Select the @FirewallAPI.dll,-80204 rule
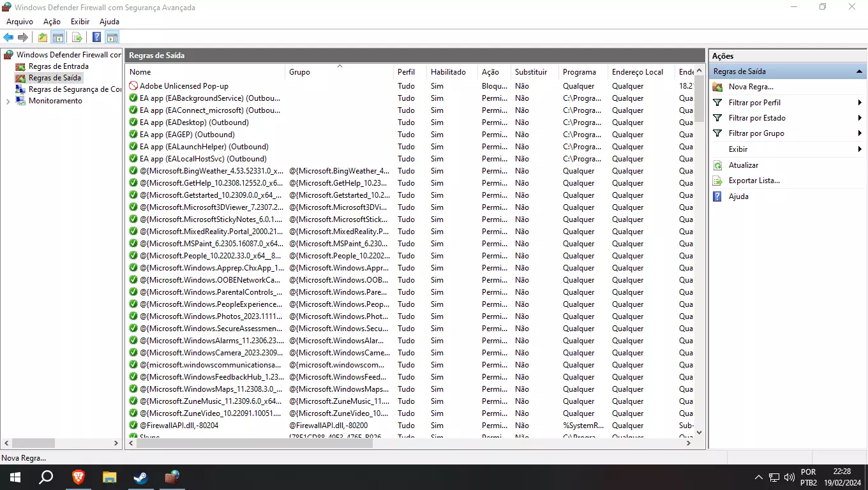The image size is (868, 490). [179, 426]
